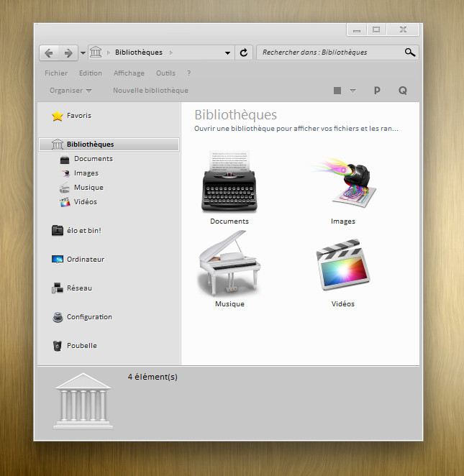Open address bar history dropdown

coord(227,52)
